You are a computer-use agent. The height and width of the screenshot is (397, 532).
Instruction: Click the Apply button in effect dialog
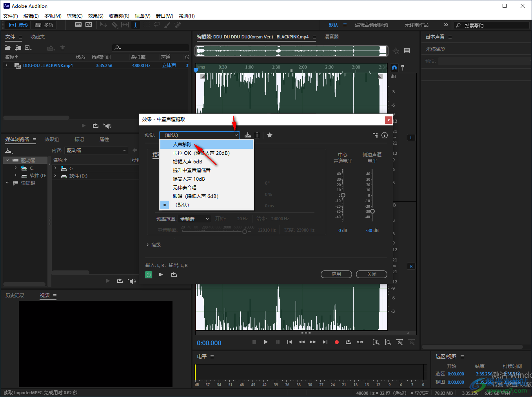point(336,274)
